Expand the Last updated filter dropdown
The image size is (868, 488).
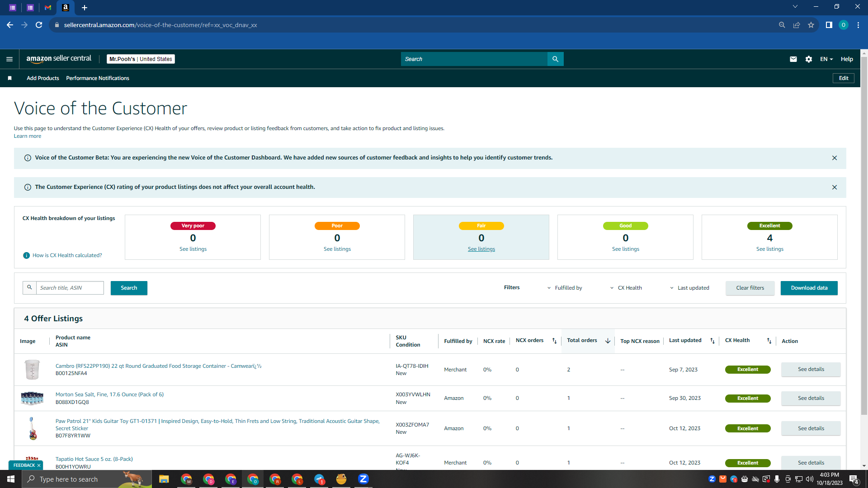point(689,288)
